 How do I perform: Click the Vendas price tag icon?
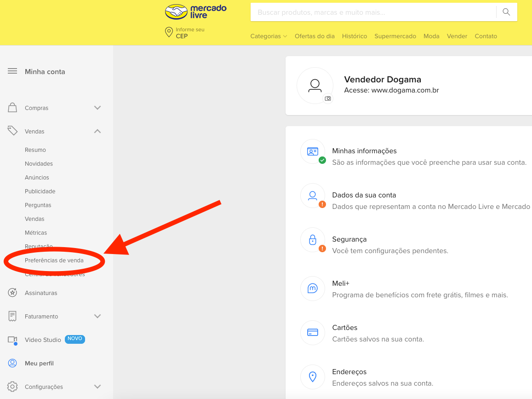click(12, 131)
